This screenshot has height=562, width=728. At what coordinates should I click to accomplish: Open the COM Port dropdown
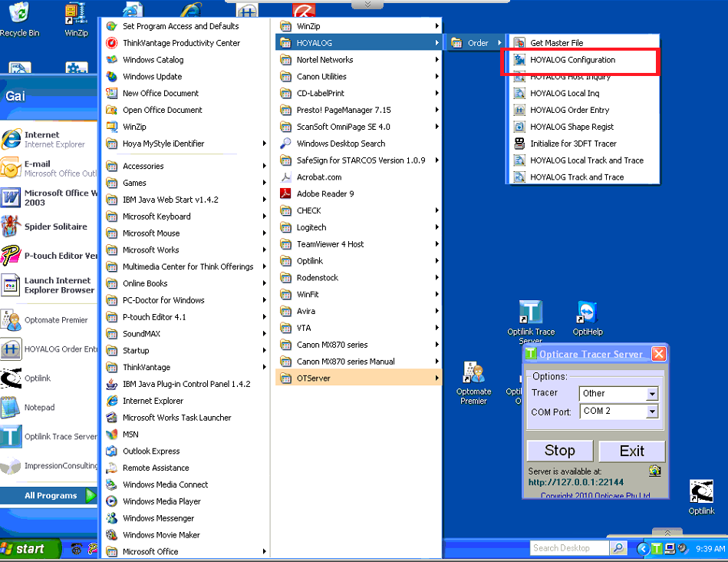click(x=652, y=412)
